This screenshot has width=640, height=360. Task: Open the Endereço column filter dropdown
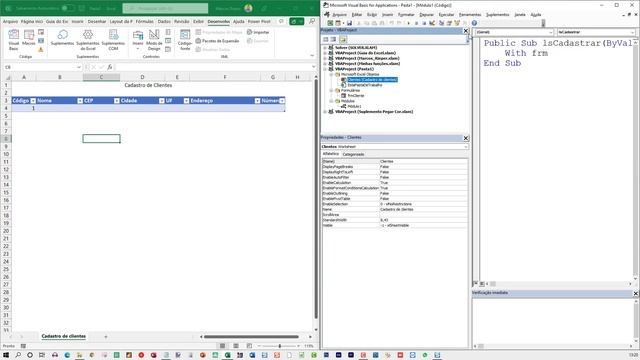coord(258,101)
